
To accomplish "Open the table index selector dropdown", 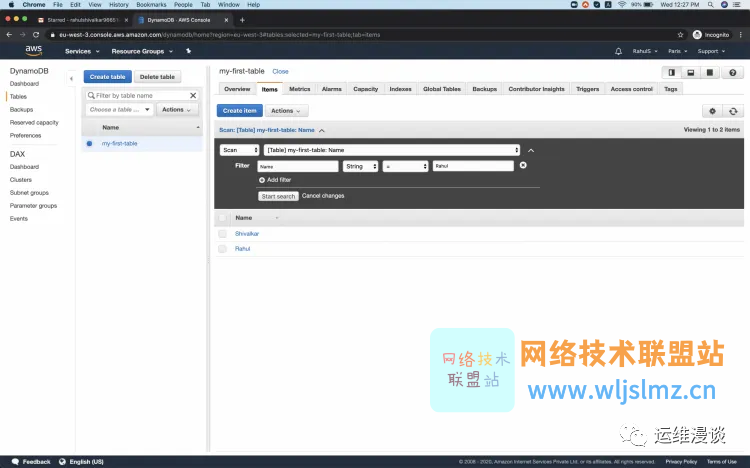I will click(392, 150).
